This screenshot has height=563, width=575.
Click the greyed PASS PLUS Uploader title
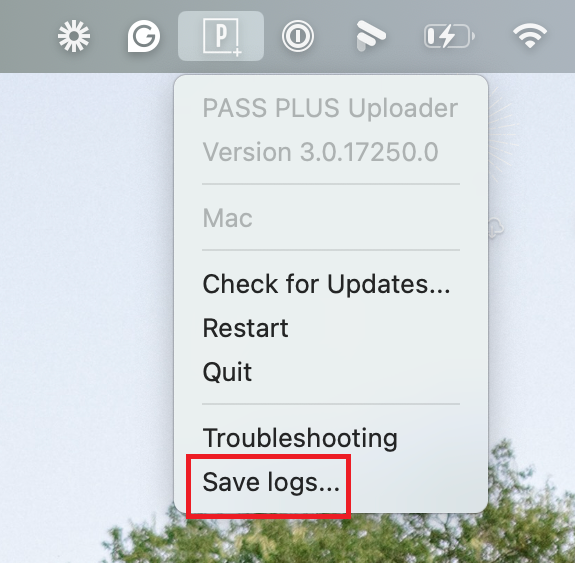[330, 108]
